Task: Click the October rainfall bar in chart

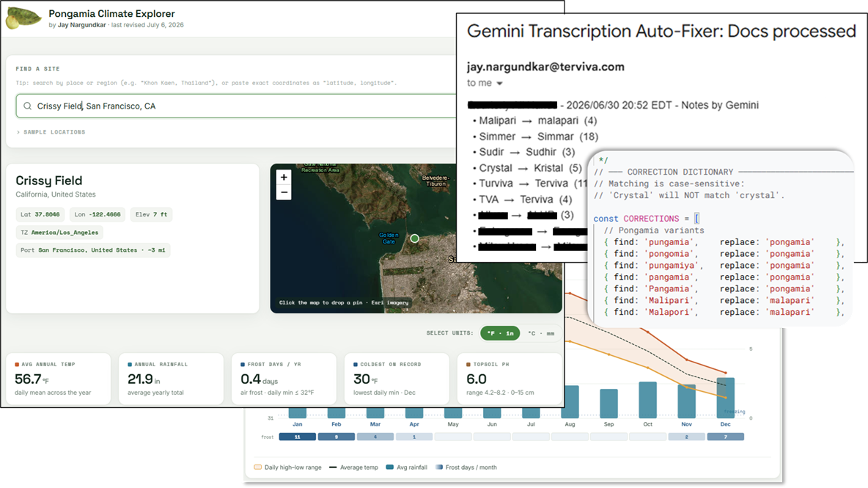Action: (647, 399)
